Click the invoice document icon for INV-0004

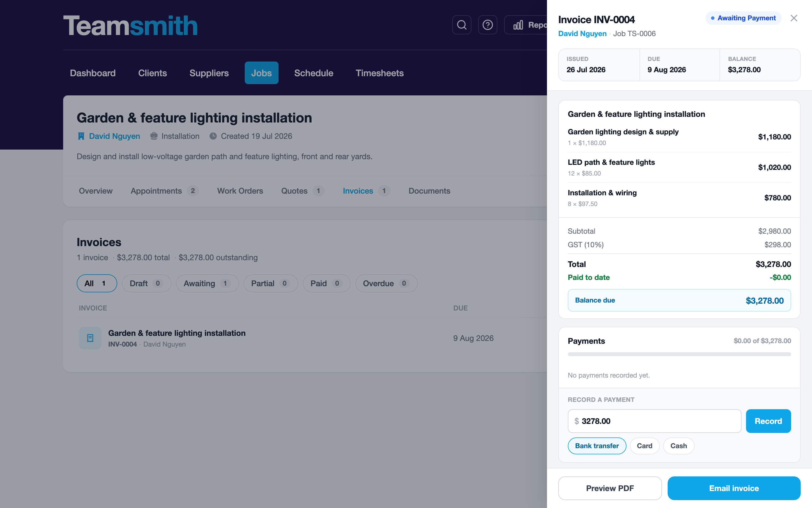coord(90,338)
